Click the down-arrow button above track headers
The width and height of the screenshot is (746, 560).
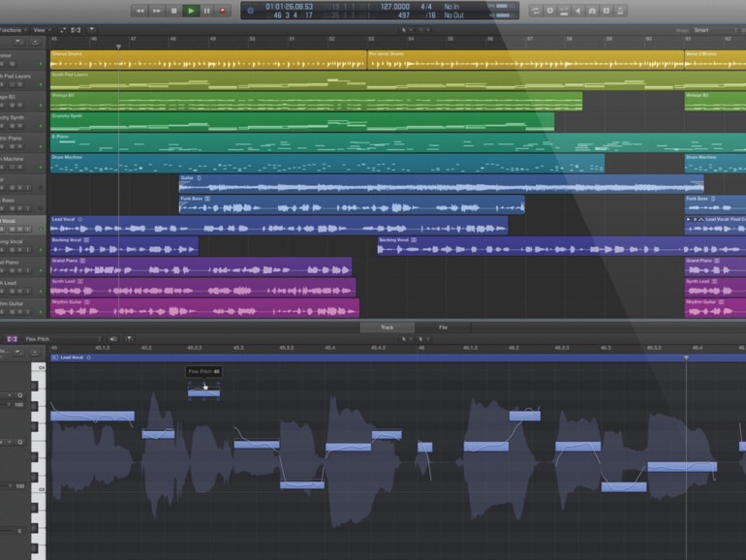point(35,42)
